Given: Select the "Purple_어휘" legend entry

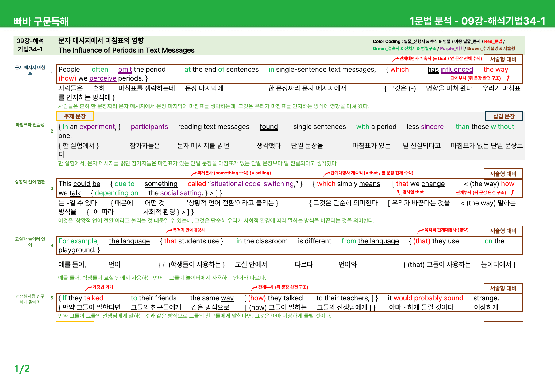Looking at the screenshot, I should (452, 48).
